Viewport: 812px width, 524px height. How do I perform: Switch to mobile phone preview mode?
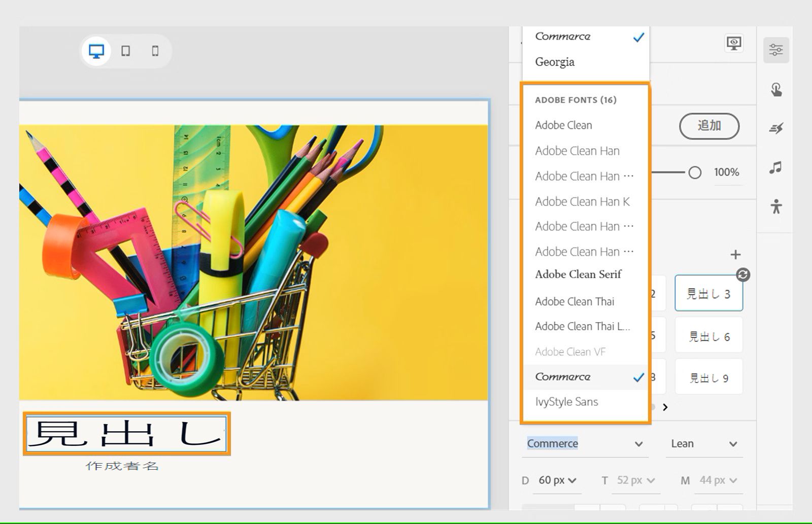point(155,51)
